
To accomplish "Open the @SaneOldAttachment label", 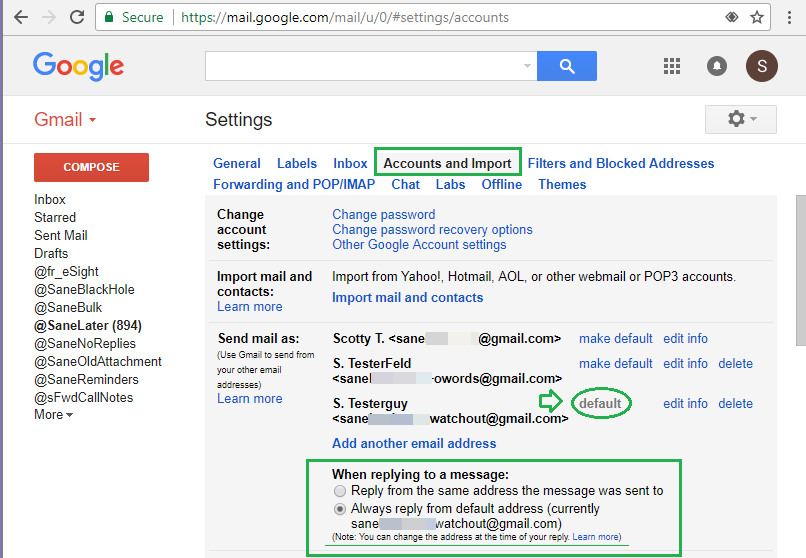I will pos(98,361).
